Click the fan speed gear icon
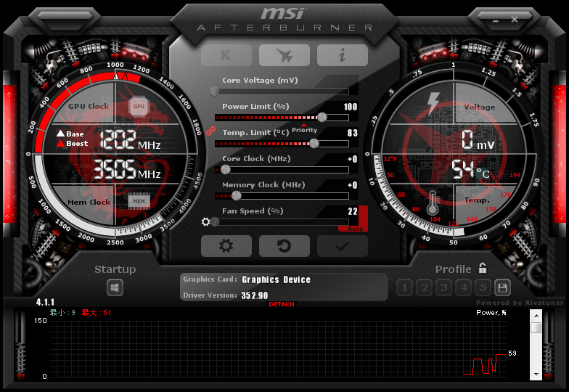 206,221
